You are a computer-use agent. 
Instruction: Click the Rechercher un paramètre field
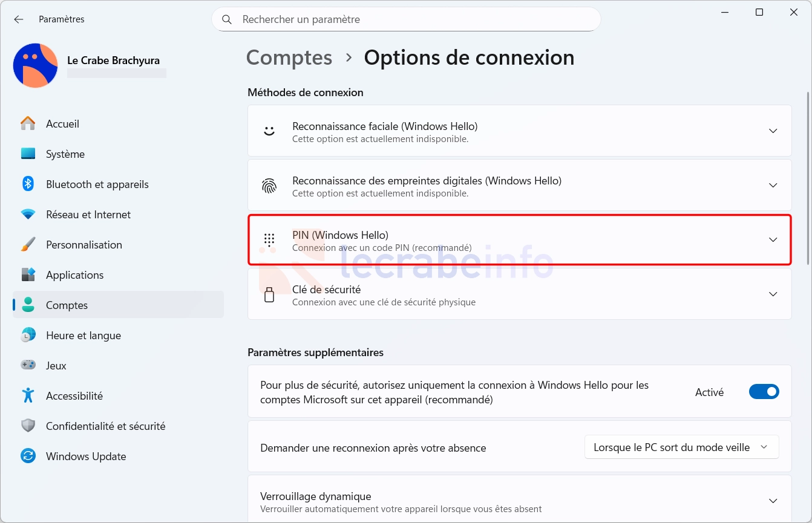[406, 19]
